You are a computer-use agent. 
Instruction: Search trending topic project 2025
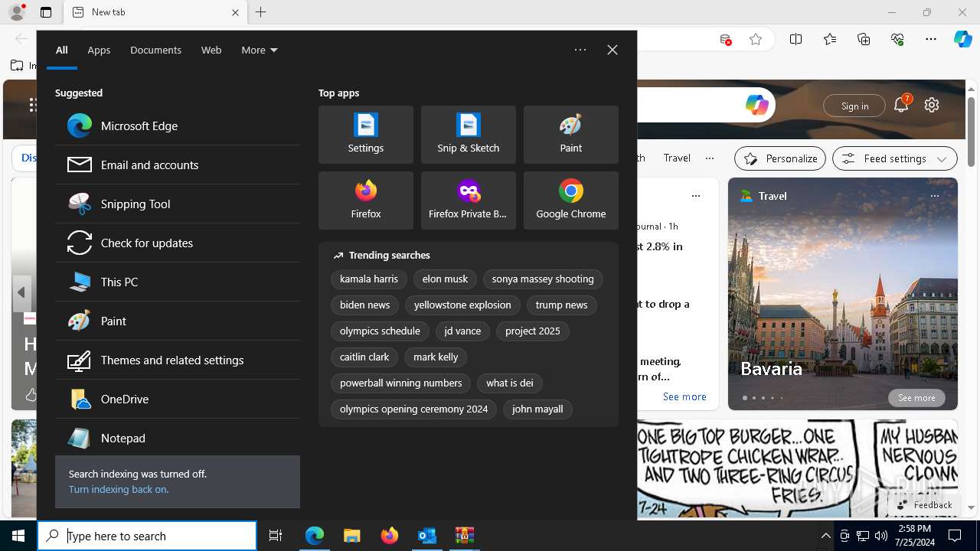click(x=533, y=331)
